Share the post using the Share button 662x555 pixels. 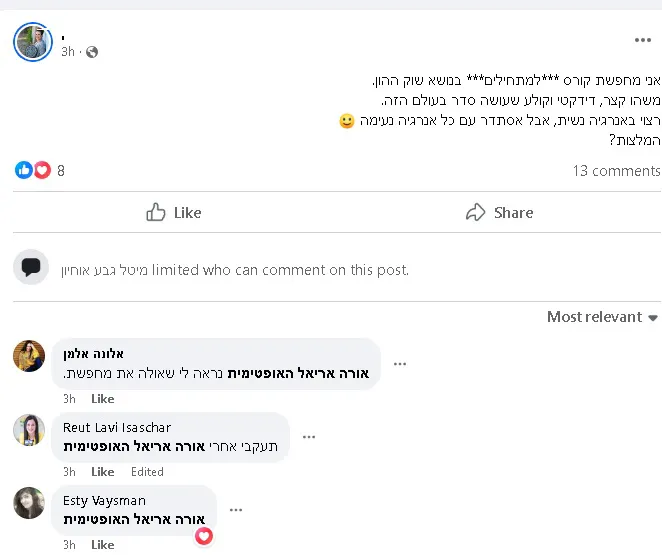(499, 212)
